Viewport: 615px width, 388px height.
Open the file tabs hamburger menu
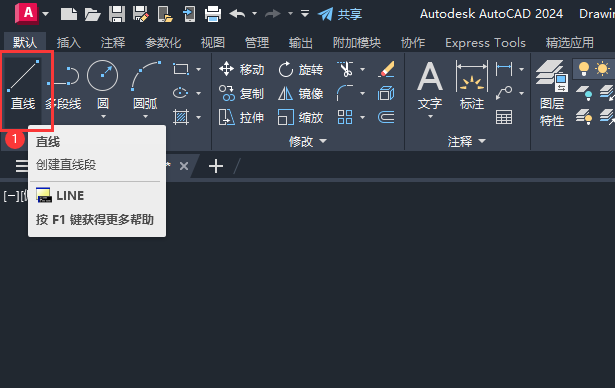point(21,166)
